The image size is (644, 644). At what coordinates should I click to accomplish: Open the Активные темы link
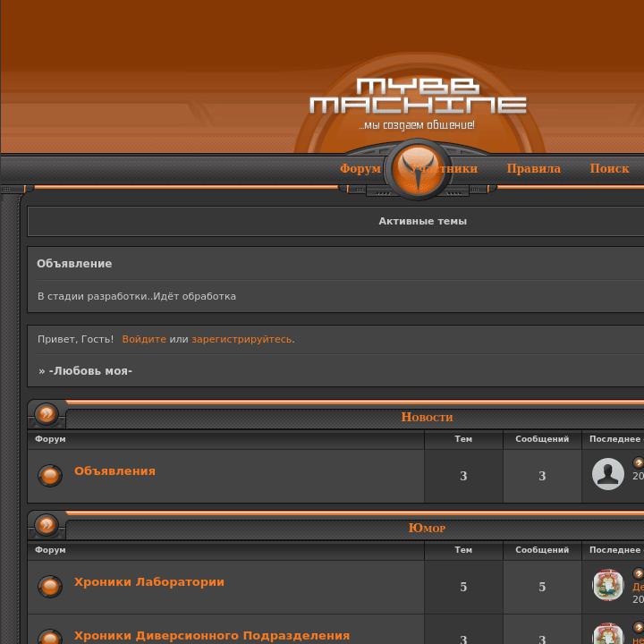pos(422,222)
